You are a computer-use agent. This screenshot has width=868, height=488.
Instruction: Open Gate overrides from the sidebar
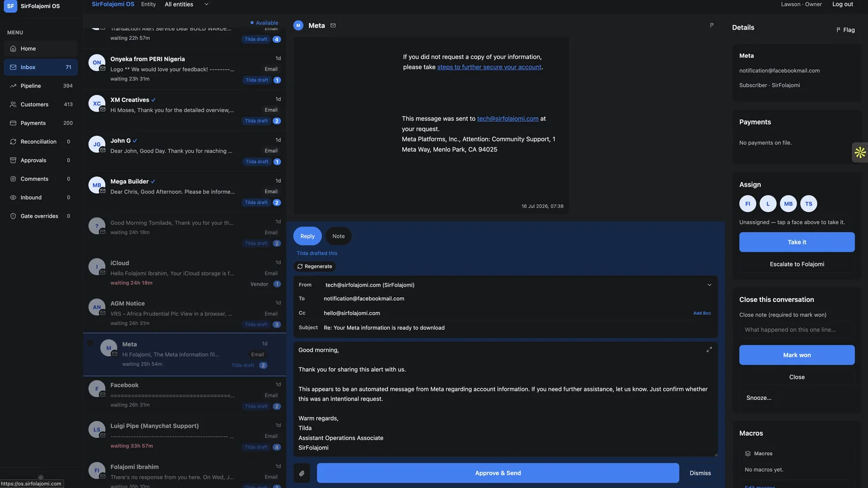(41, 216)
